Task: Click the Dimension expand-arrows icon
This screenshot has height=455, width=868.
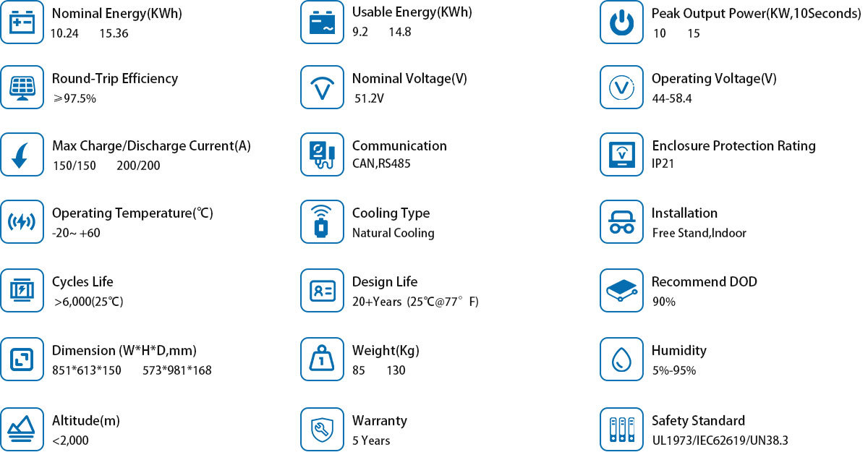Action: [22, 360]
